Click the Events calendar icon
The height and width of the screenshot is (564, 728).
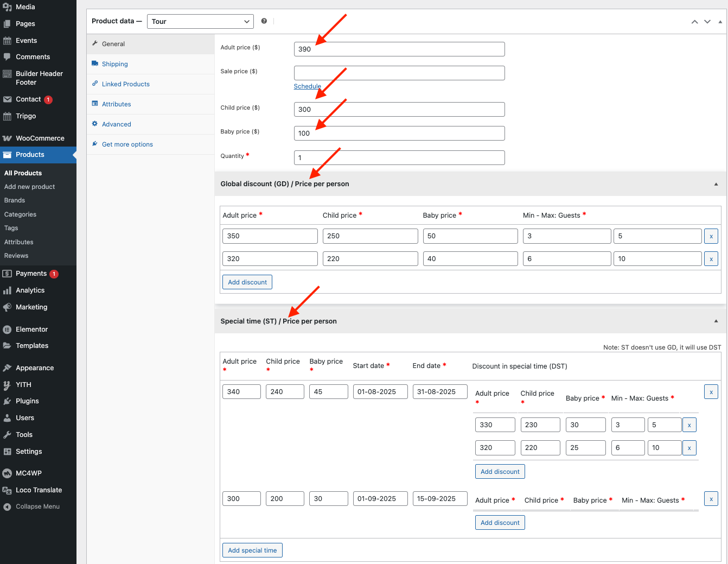7,41
